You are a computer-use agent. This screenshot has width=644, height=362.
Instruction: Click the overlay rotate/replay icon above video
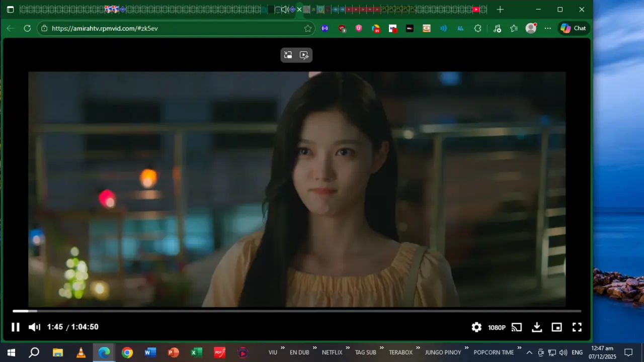pyautogui.click(x=288, y=55)
